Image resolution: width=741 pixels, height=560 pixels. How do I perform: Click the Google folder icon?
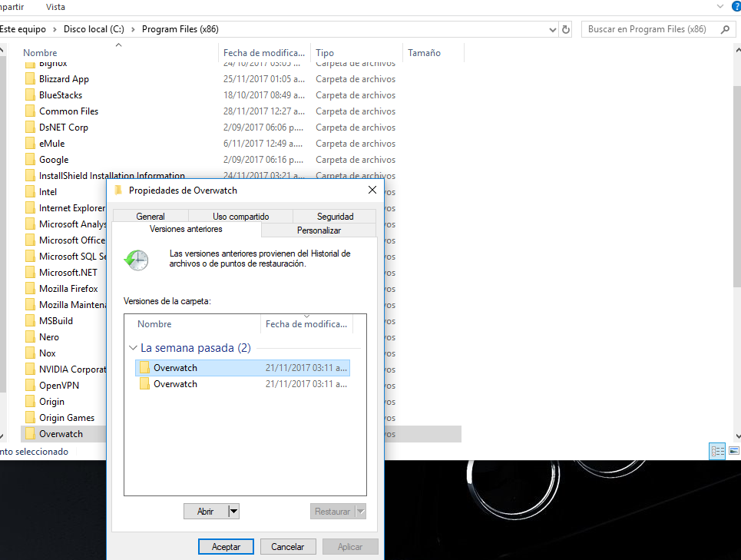click(x=30, y=159)
